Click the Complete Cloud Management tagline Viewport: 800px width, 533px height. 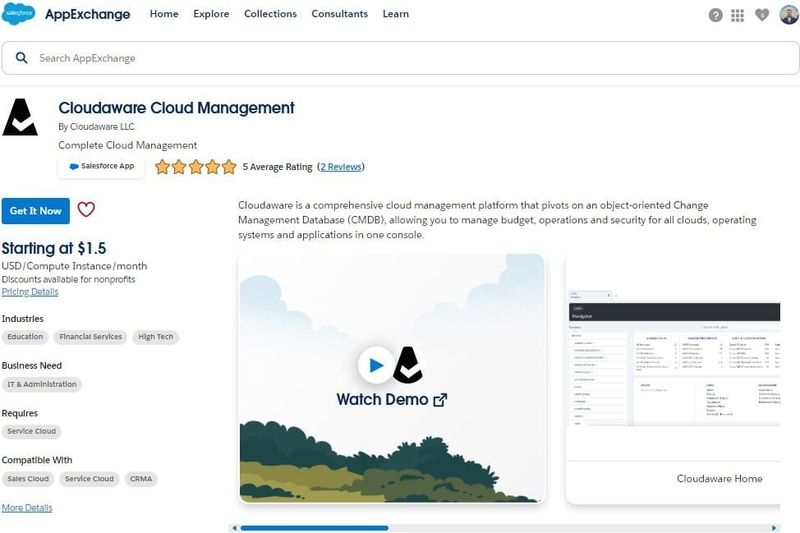click(128, 145)
